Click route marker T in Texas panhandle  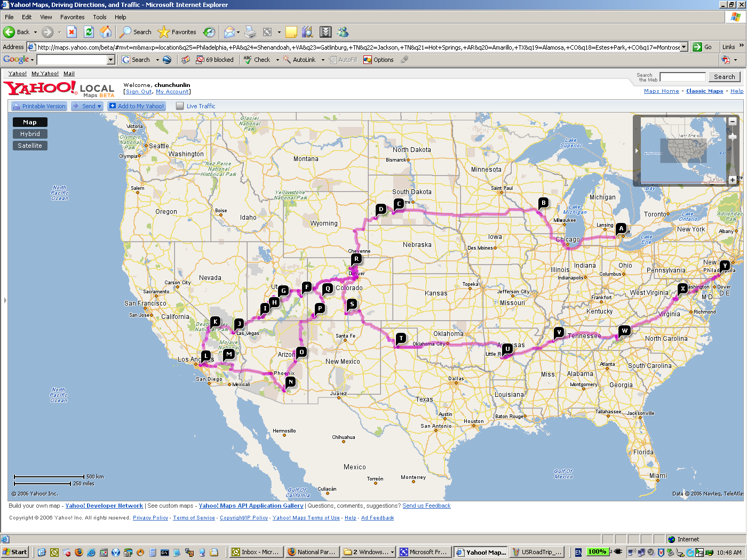[401, 338]
